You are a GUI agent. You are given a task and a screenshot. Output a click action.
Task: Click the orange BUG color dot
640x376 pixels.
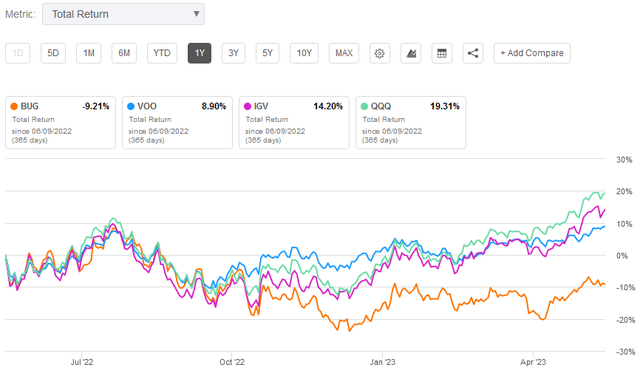tap(14, 107)
